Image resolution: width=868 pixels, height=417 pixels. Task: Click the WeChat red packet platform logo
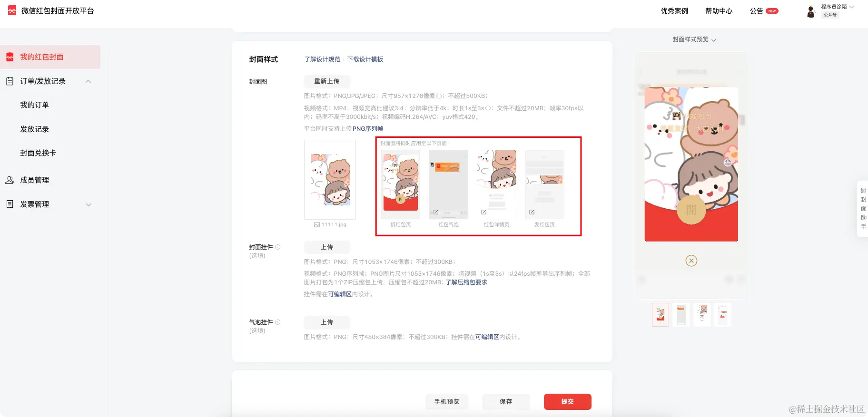coord(12,10)
